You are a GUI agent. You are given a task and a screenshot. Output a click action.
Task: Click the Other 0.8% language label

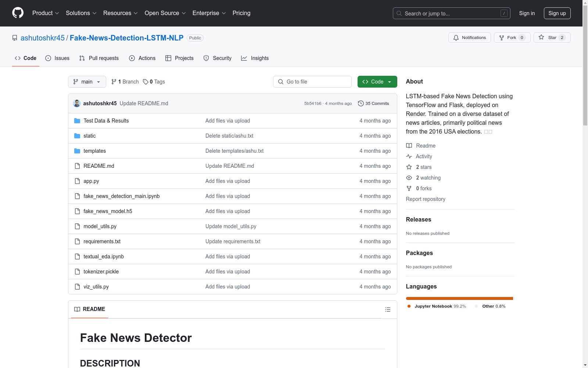tap(491, 306)
